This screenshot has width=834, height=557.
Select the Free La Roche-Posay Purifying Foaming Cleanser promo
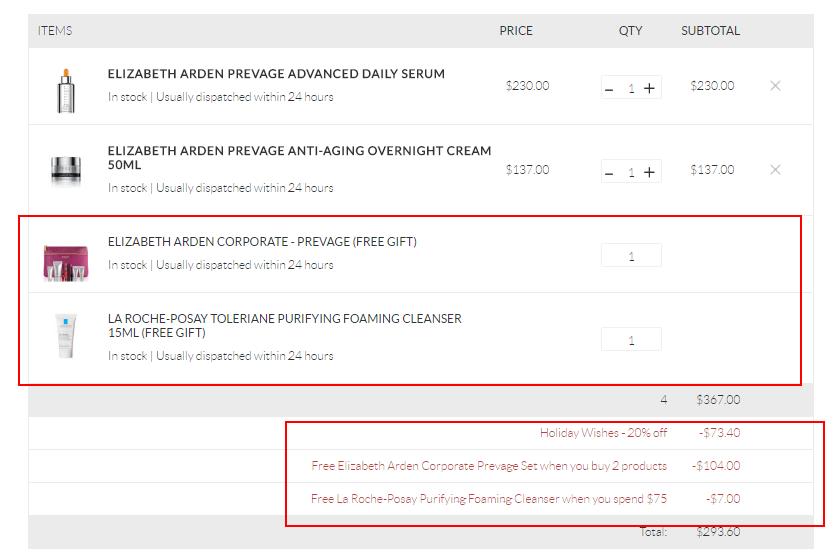click(489, 499)
